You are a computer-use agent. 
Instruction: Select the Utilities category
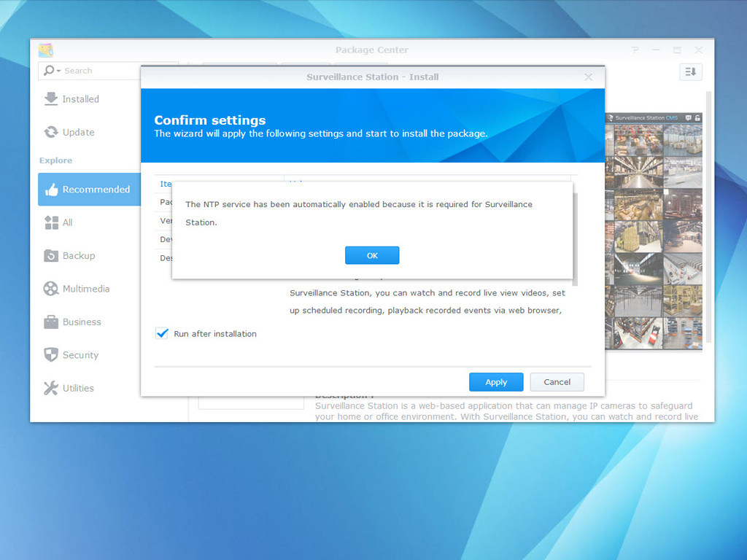89,388
